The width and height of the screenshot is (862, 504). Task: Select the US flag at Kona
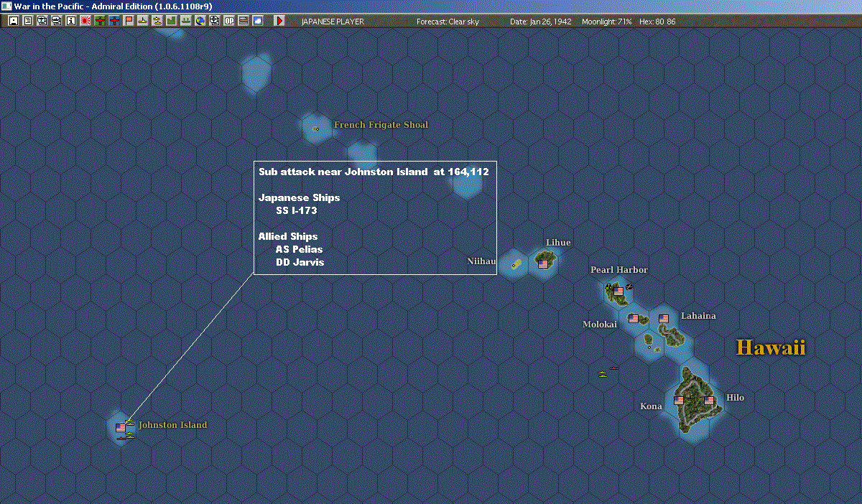tap(679, 401)
